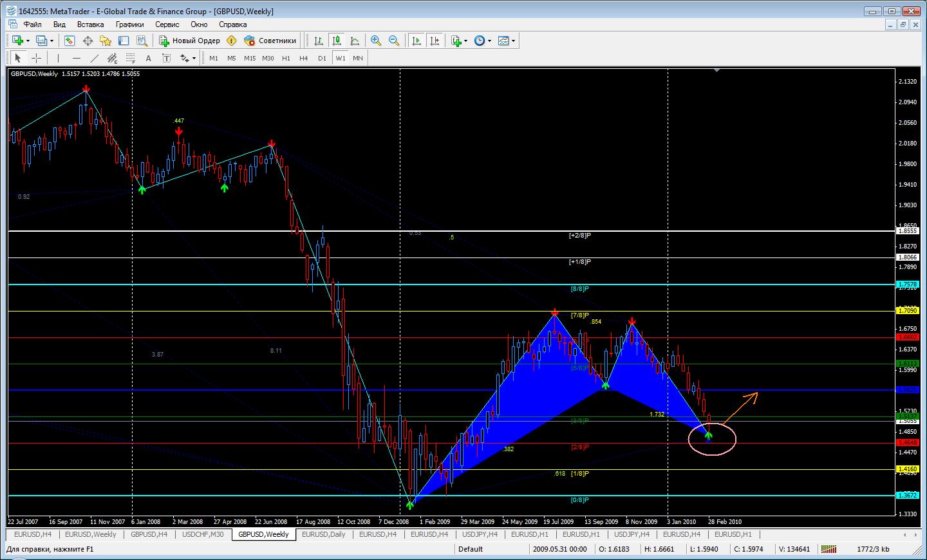The height and width of the screenshot is (560, 927).
Task: Switch the chart to bar chart type
Action: 318,41
